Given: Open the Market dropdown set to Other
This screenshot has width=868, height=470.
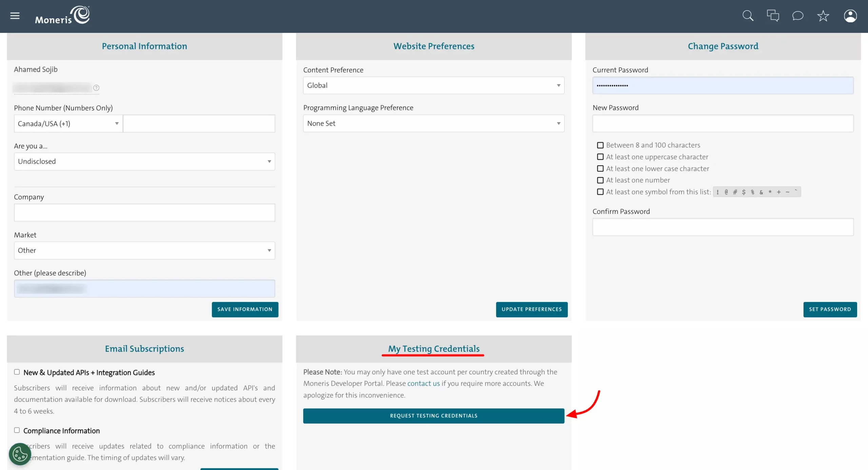Looking at the screenshot, I should pos(144,250).
